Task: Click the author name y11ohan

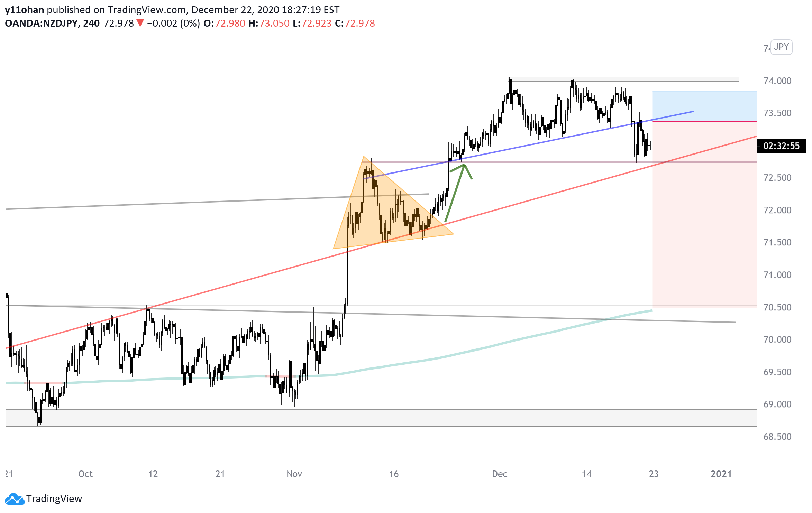Action: [x=25, y=10]
